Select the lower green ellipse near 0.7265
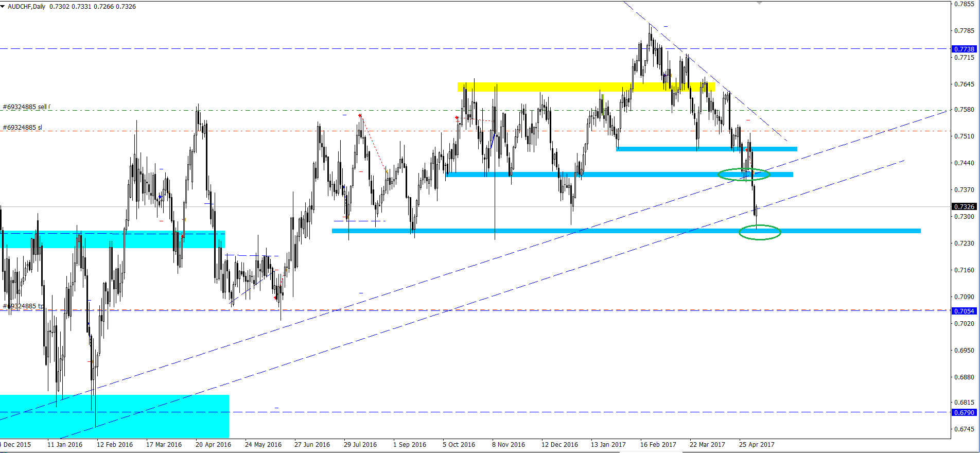 760,232
